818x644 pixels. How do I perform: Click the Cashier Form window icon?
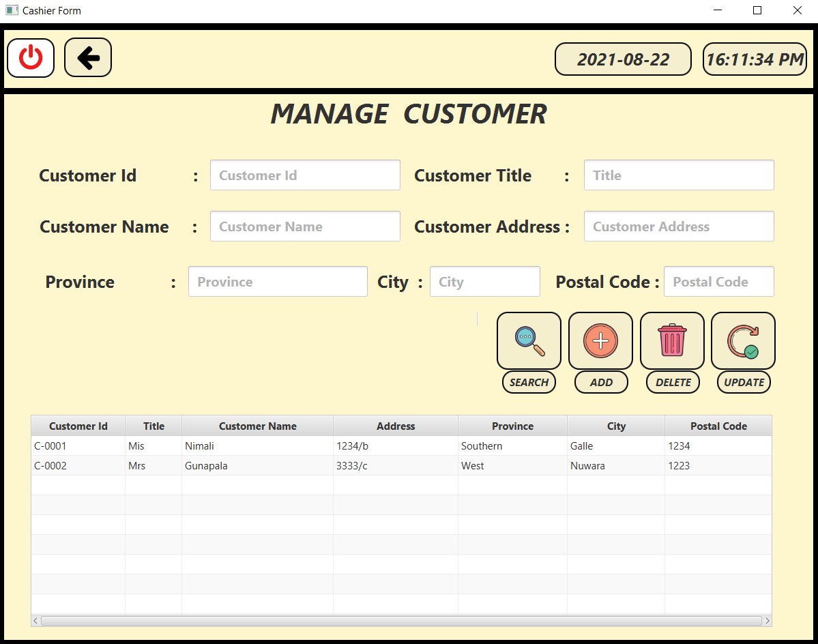pos(11,10)
